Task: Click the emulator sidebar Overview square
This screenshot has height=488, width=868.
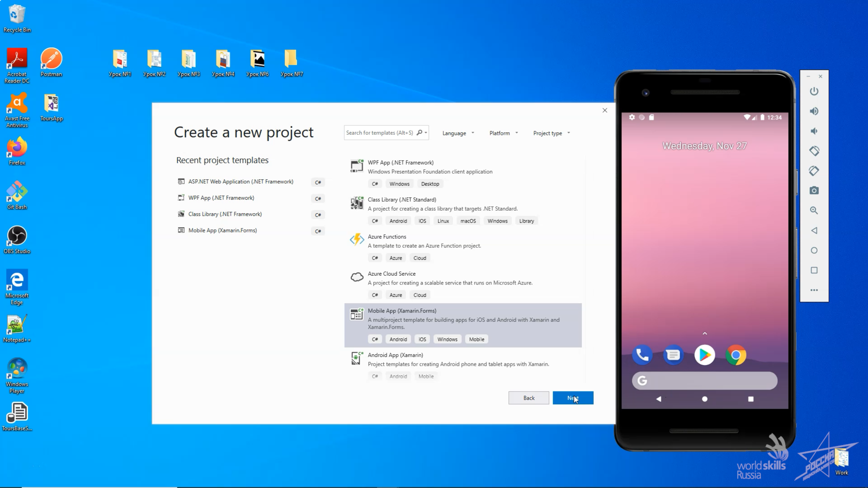Action: point(814,270)
